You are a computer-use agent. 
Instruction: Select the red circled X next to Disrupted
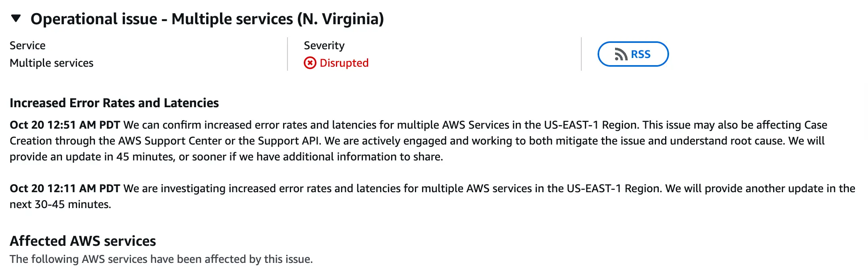pyautogui.click(x=311, y=63)
